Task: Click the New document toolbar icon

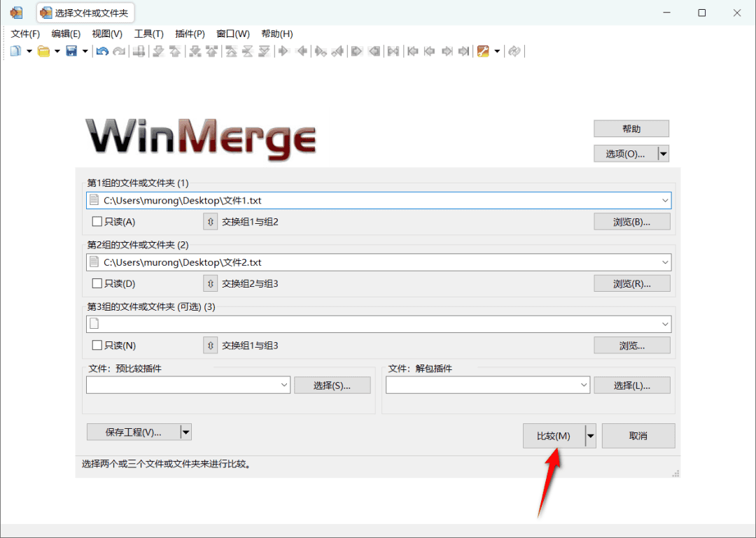Action: tap(15, 50)
